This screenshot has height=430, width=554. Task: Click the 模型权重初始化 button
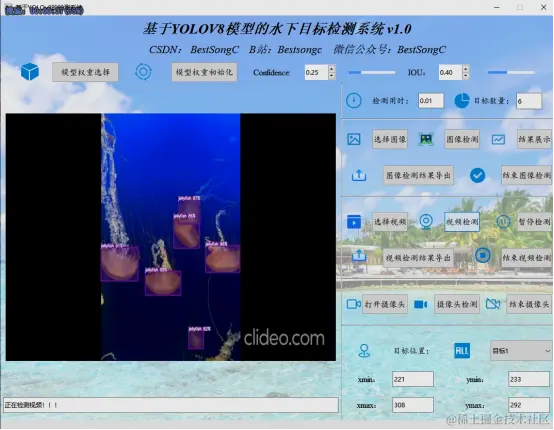coord(204,72)
